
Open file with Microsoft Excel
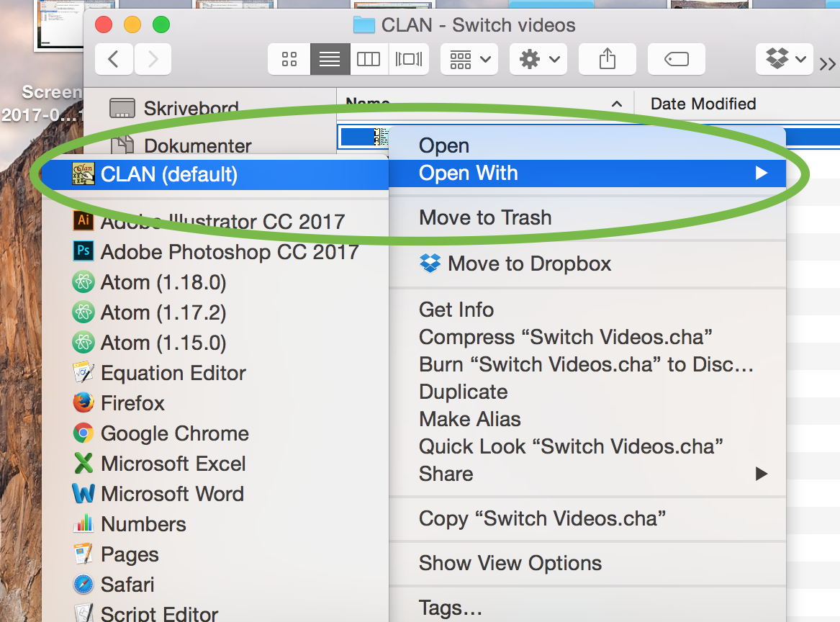pyautogui.click(x=215, y=464)
